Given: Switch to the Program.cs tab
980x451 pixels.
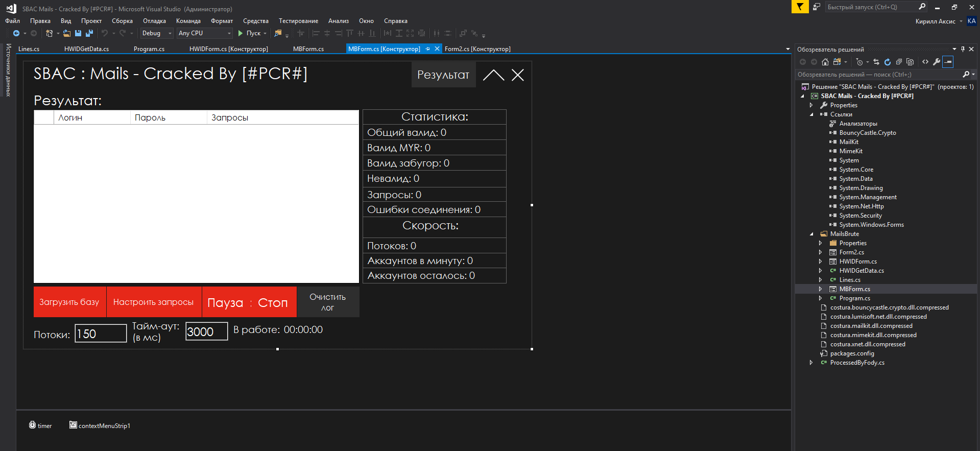Looking at the screenshot, I should 149,49.
